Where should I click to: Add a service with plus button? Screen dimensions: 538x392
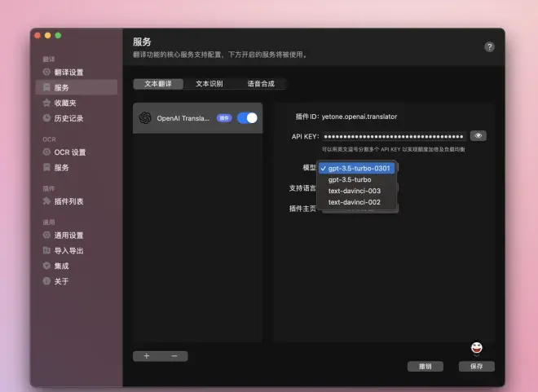pyautogui.click(x=147, y=356)
